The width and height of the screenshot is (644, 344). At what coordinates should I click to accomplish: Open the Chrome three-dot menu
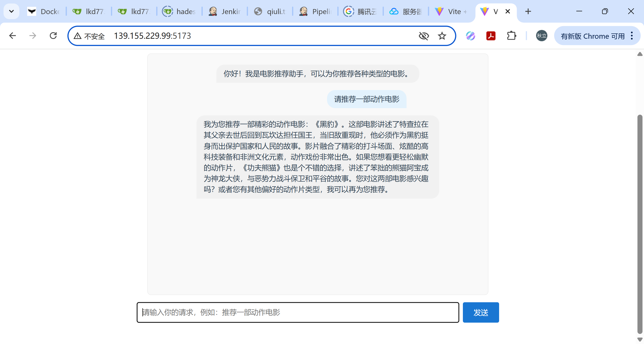click(x=632, y=36)
